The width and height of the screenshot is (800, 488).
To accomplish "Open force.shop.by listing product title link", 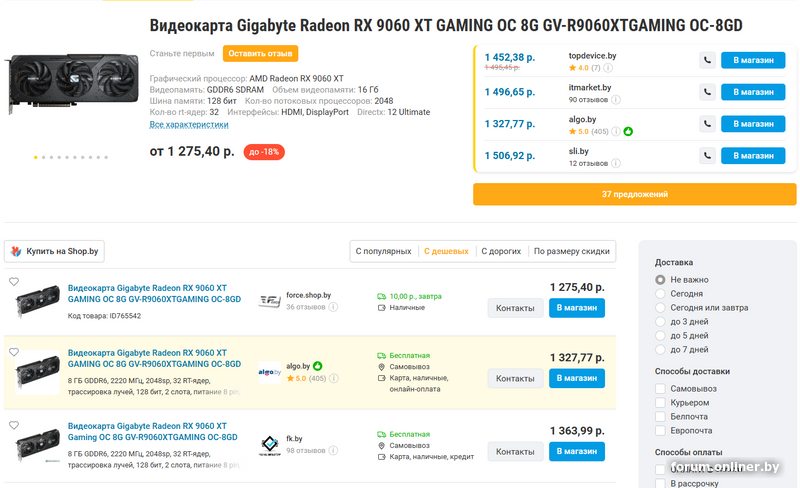I will point(154,294).
